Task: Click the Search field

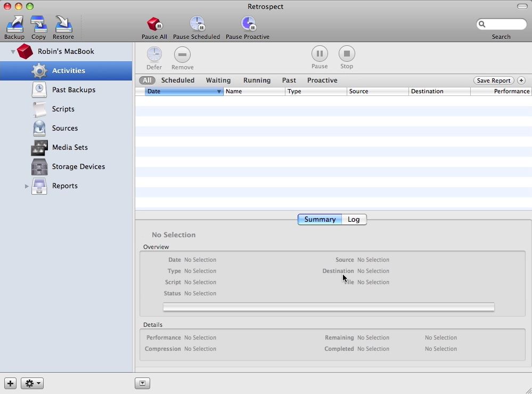Action: pyautogui.click(x=502, y=24)
